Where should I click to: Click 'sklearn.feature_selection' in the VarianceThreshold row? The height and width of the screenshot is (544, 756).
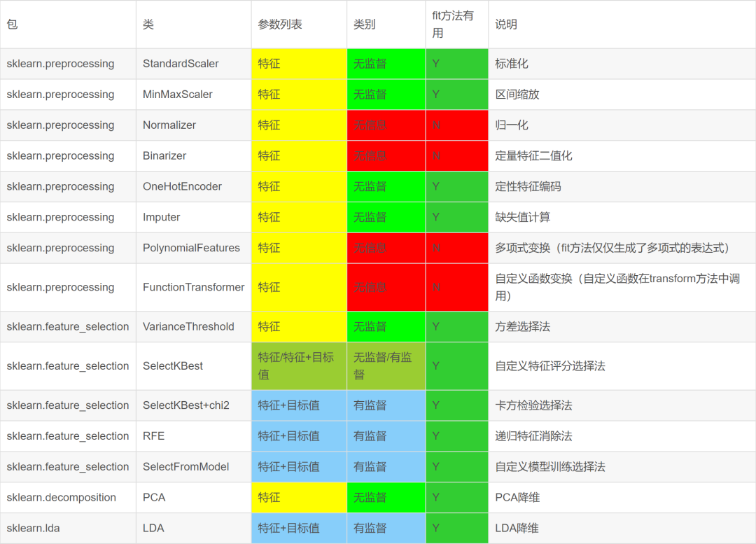(x=68, y=326)
